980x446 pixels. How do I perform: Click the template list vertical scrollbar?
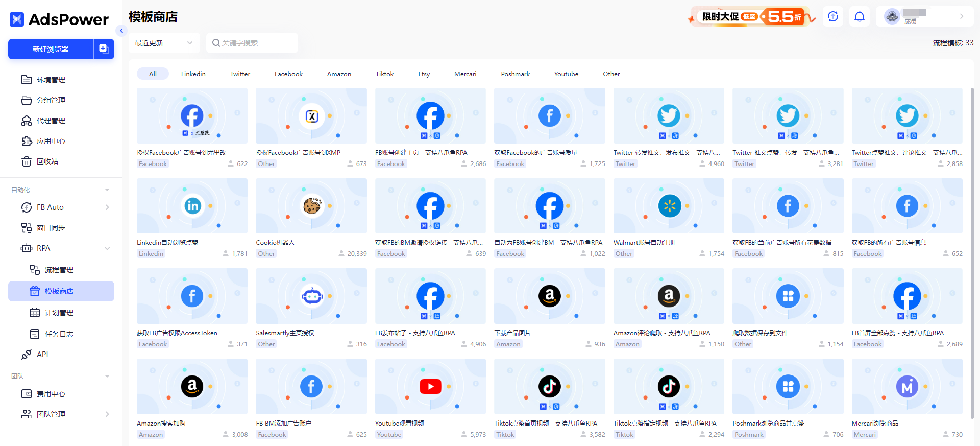click(x=972, y=252)
